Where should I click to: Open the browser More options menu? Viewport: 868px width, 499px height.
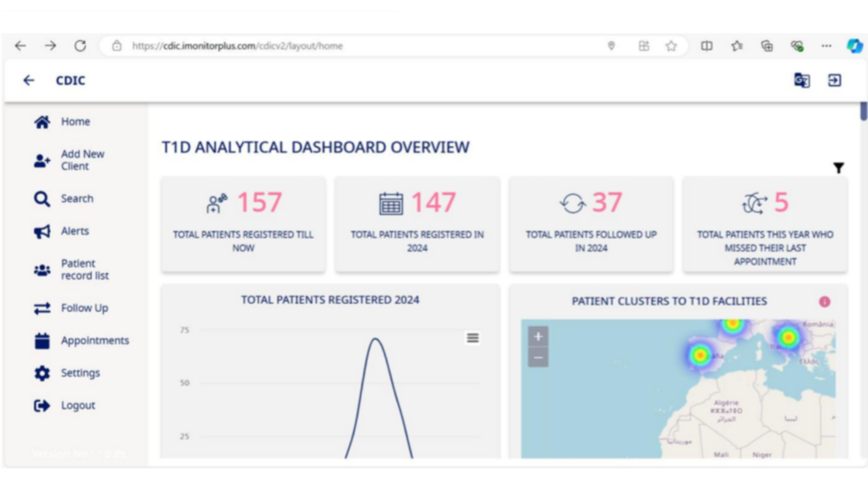(827, 46)
